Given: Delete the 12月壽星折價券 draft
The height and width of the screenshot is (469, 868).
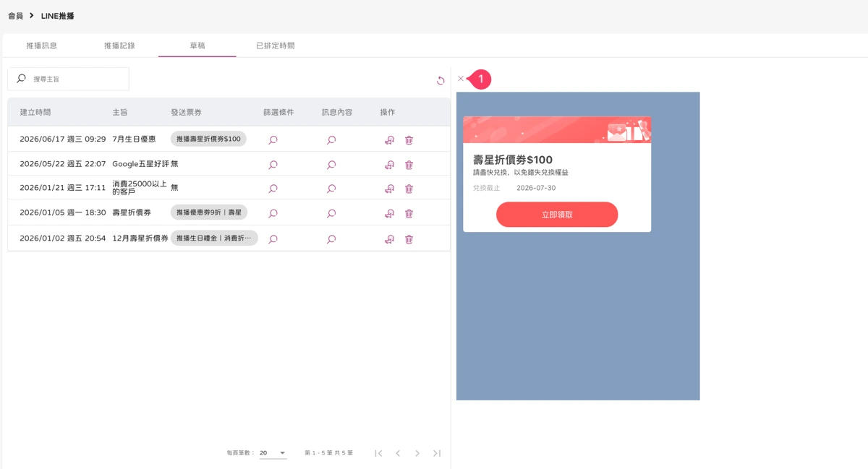Looking at the screenshot, I should point(409,239).
